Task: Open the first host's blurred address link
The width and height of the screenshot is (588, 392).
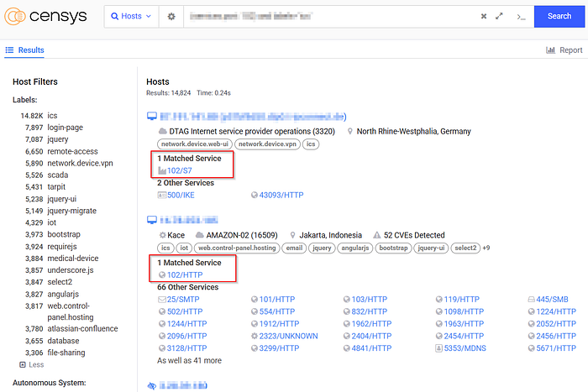Action: point(253,117)
